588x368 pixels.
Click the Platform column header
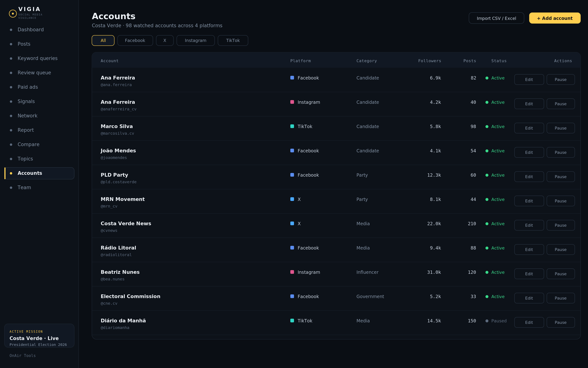[x=301, y=61]
